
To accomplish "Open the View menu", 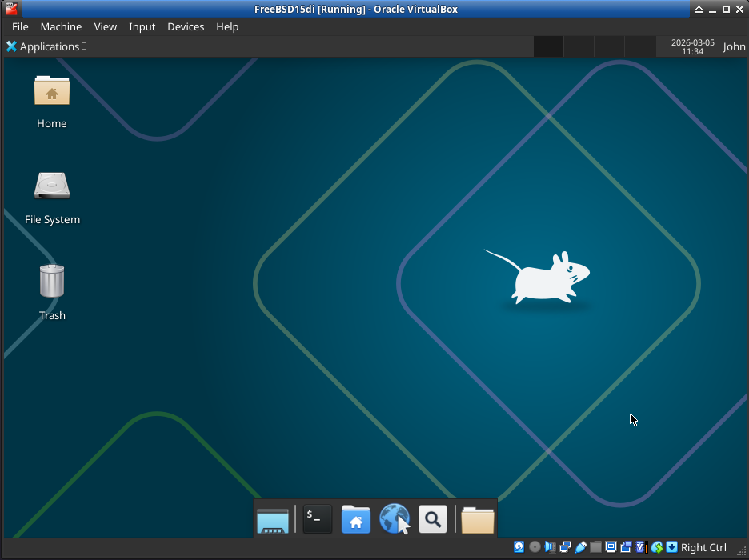I will (106, 26).
